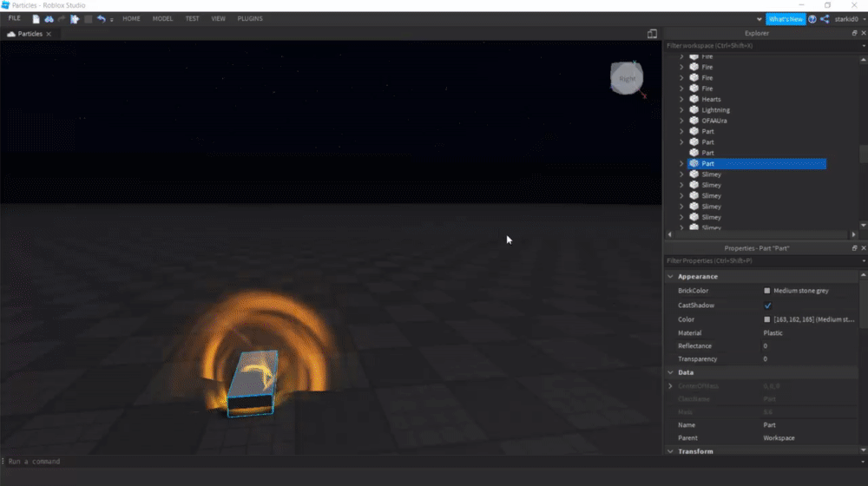This screenshot has width=868, height=486.
Task: Click the greyed redo arrow icon
Action: 62,19
